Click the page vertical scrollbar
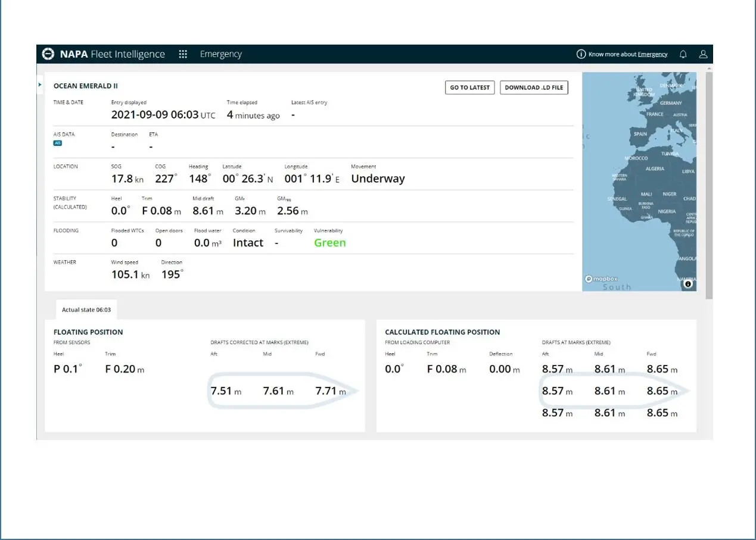Viewport: 756px width, 540px height. pos(709,185)
